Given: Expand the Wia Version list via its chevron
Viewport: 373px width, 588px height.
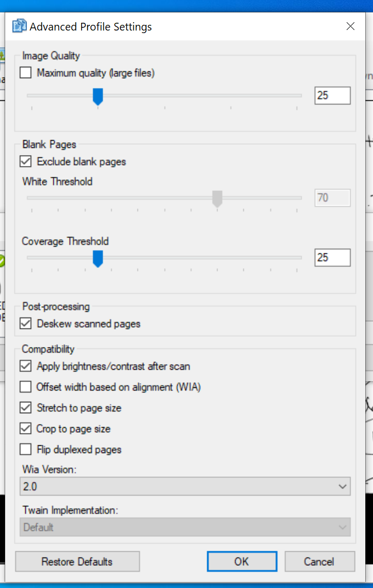Looking at the screenshot, I should pyautogui.click(x=343, y=486).
